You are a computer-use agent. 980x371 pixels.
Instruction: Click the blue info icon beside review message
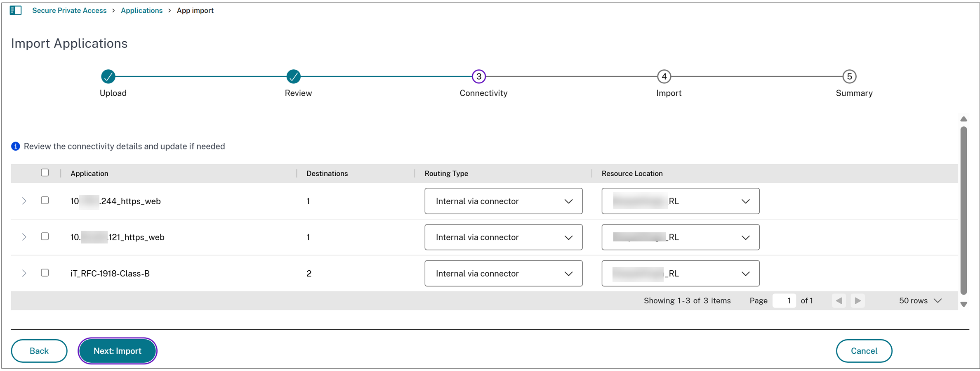(16, 147)
